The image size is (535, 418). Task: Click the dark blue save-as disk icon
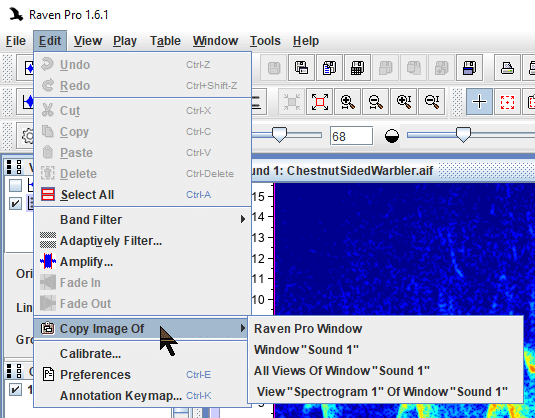pos(469,68)
